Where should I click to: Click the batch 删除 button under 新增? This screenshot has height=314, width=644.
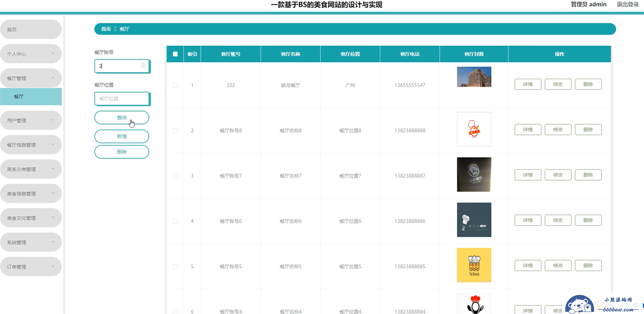(122, 152)
